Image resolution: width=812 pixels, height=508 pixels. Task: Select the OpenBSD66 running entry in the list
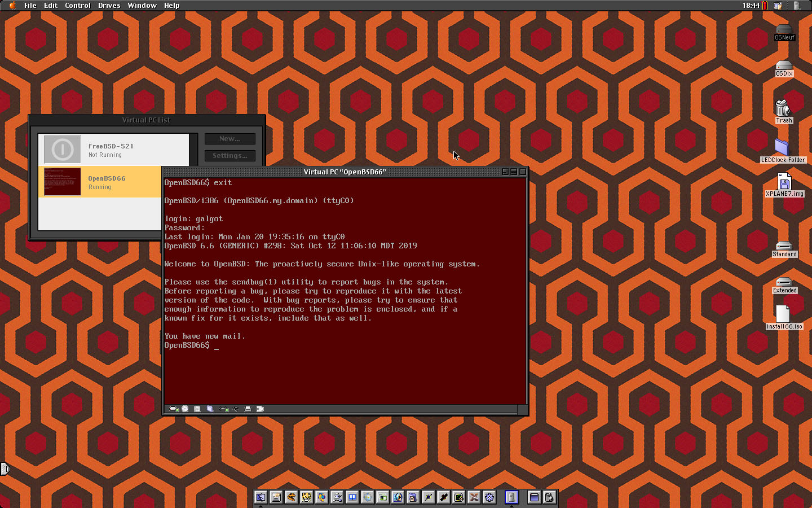[100, 182]
